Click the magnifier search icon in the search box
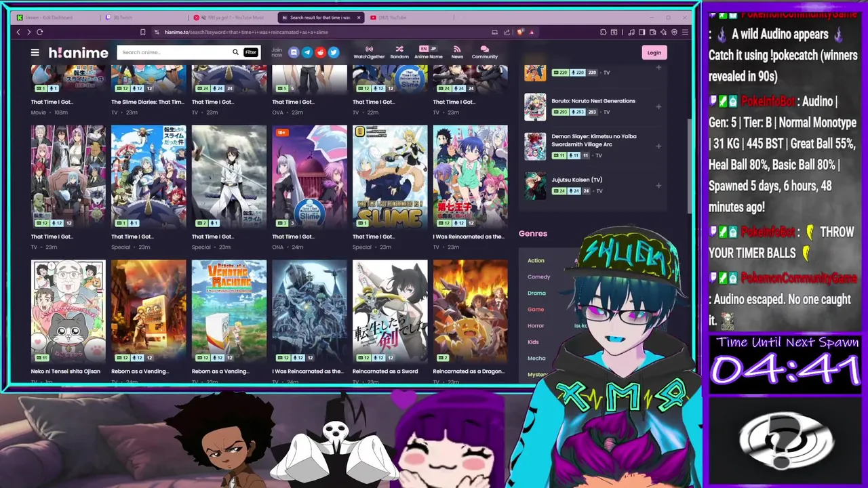Viewport: 868px width, 488px height. 235,52
